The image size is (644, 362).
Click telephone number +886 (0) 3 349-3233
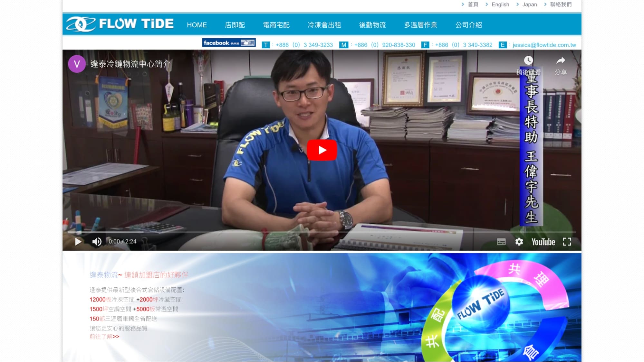click(x=304, y=45)
